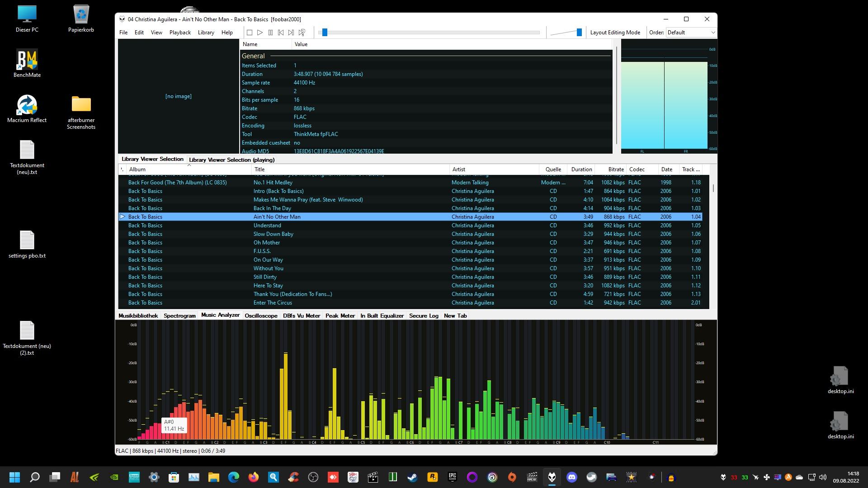Open the Order dropdown set to Default
Viewport: 868px width, 488px height.
(x=691, y=33)
